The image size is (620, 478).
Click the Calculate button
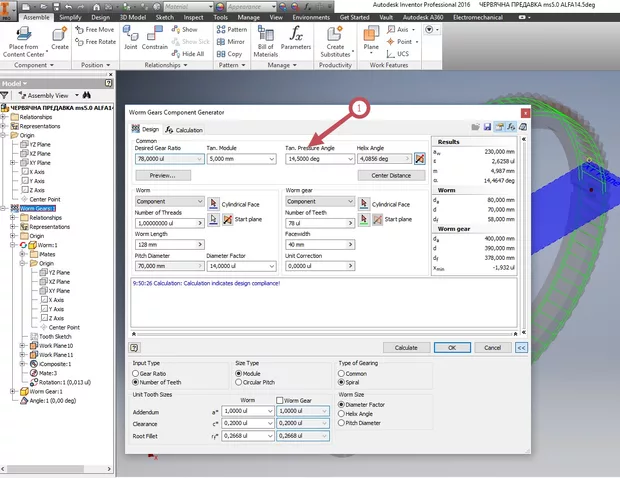tap(406, 347)
